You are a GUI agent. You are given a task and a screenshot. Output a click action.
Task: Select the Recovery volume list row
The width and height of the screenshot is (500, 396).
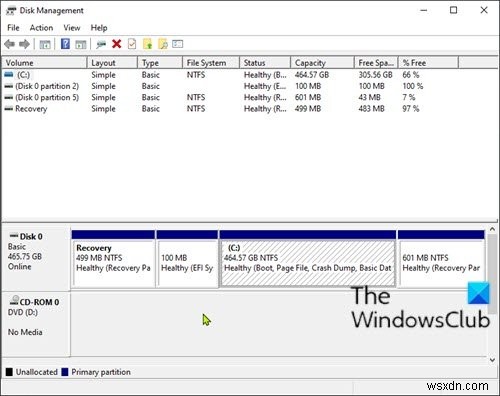pos(230,109)
